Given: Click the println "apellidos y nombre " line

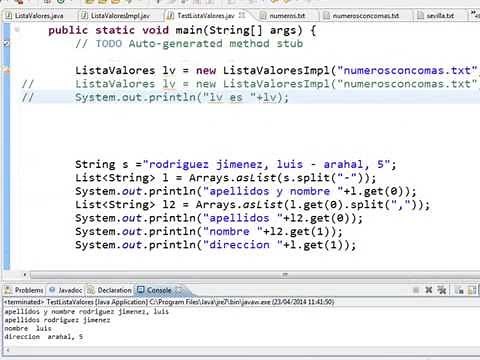Looking at the screenshot, I should (246, 191).
